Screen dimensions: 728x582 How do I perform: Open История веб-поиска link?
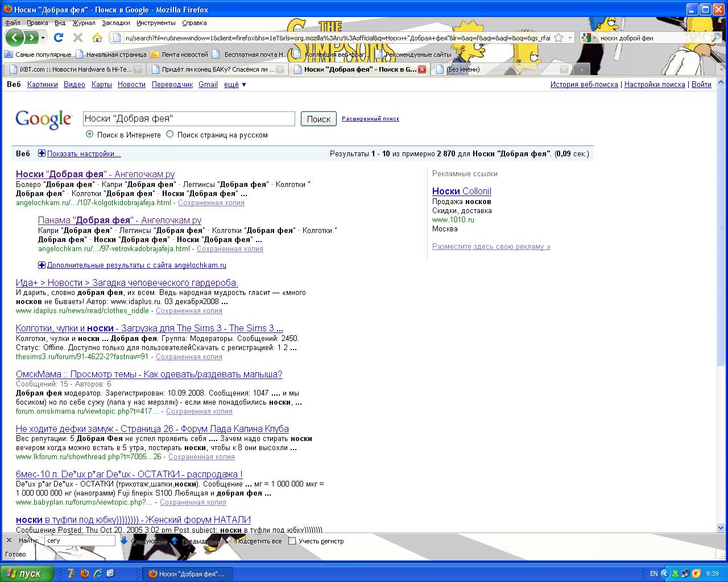(x=584, y=84)
